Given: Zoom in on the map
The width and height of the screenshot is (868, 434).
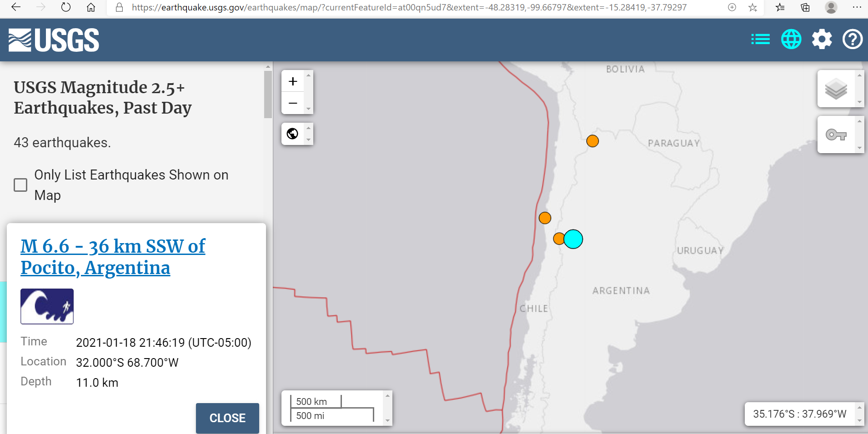Looking at the screenshot, I should 293,81.
